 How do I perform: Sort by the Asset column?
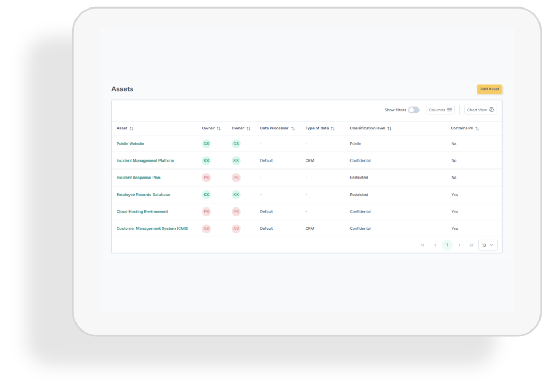(132, 129)
